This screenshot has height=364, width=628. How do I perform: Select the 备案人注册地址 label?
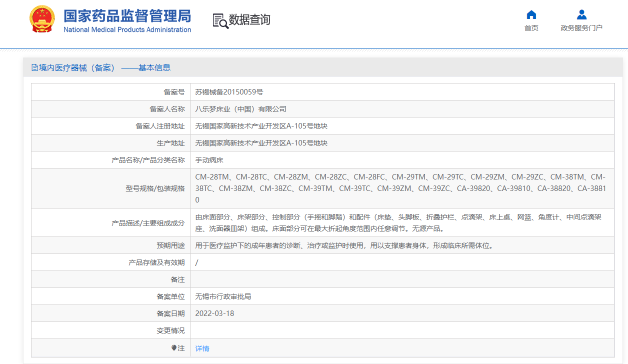coord(160,126)
